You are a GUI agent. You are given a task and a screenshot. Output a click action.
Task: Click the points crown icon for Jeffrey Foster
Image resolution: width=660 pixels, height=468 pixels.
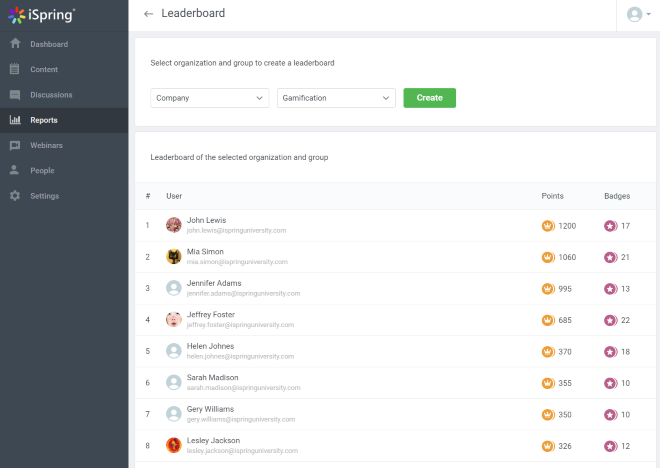coord(548,320)
